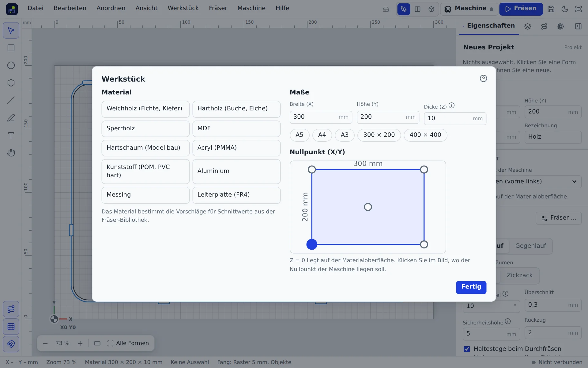Fit all shapes with Alle Formen
The height and width of the screenshot is (368, 588).
(x=128, y=343)
